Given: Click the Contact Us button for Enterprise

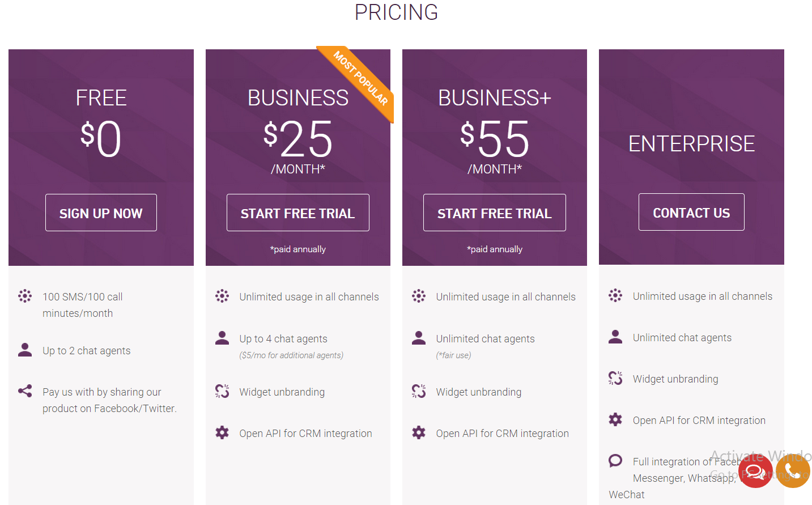Looking at the screenshot, I should [691, 212].
